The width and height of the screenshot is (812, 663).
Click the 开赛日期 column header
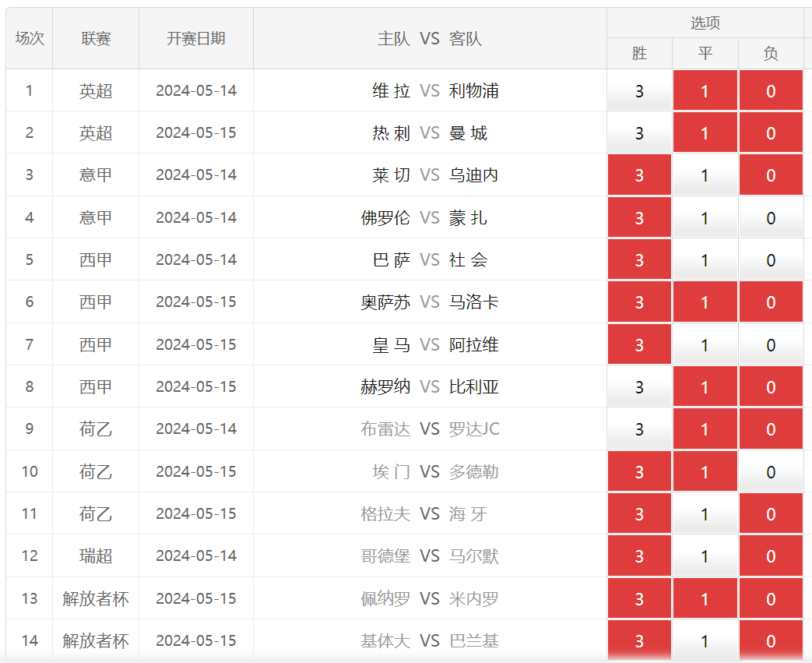coord(195,38)
